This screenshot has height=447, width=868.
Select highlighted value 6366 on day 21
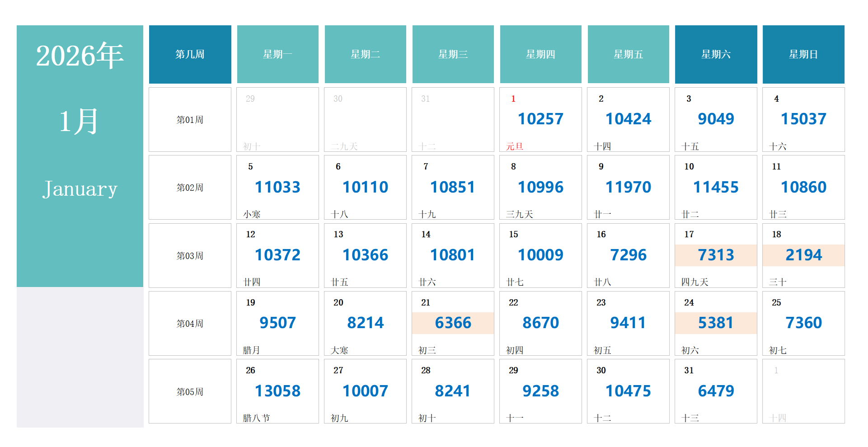(453, 323)
